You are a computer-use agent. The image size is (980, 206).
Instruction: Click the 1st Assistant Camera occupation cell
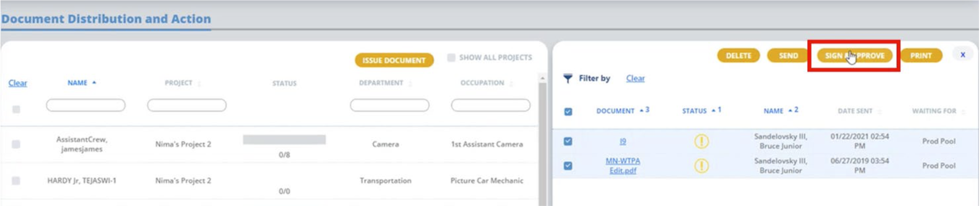point(487,144)
